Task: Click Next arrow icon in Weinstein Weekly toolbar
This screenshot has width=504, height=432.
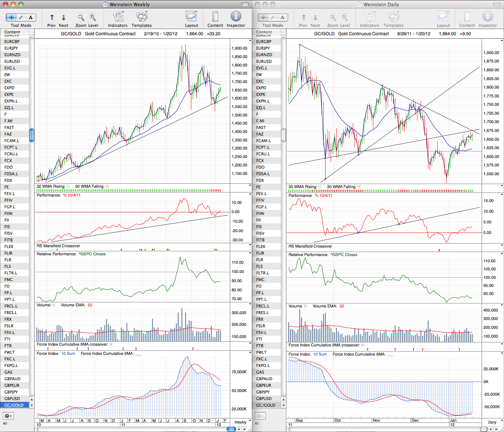Action: (64, 17)
